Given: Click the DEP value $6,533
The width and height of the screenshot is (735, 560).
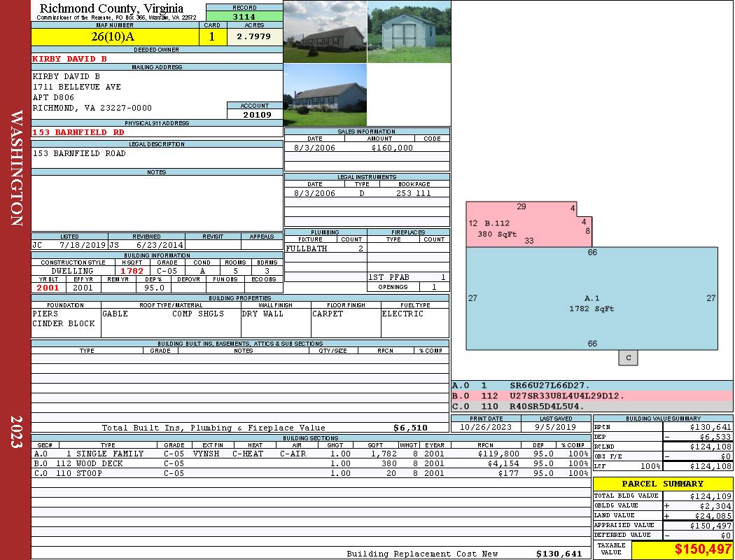Looking at the screenshot, I should (x=715, y=437).
